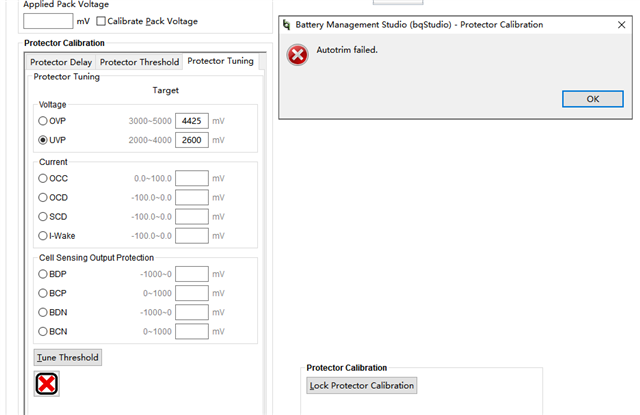Click the red X tuning failed status icon
640x415 pixels.
point(47,384)
